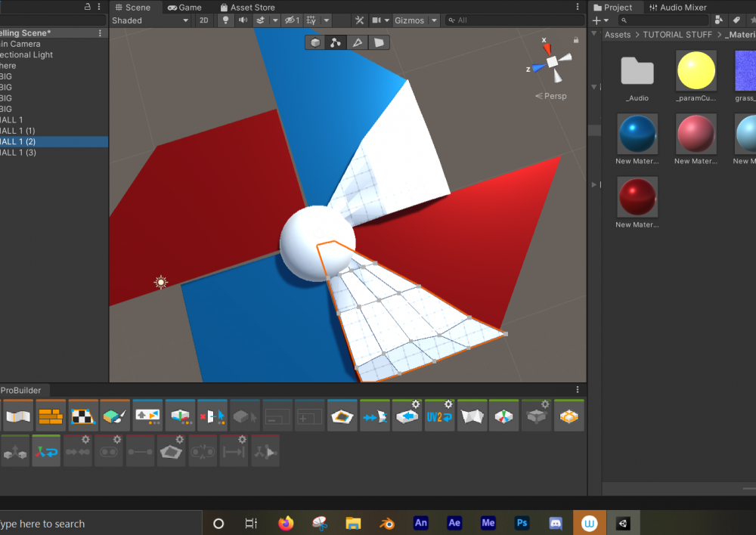Select ProBuilder face selection mode

pos(380,42)
